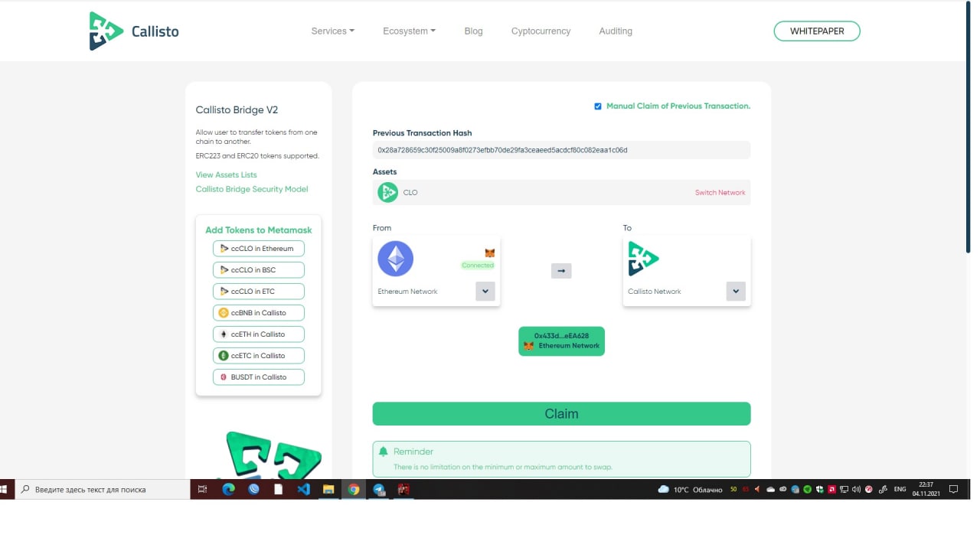Screen dimensions: 980x551
Task: Open Cyptocurrency menu item
Action: click(541, 31)
